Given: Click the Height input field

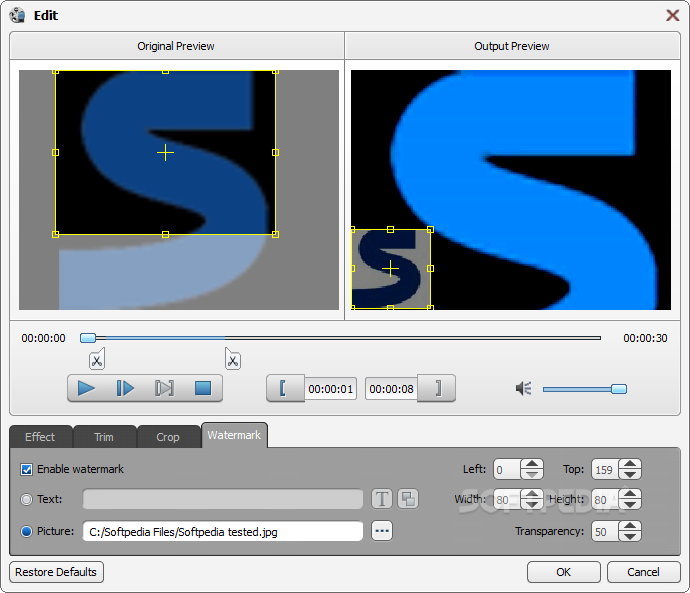Looking at the screenshot, I should tap(605, 499).
